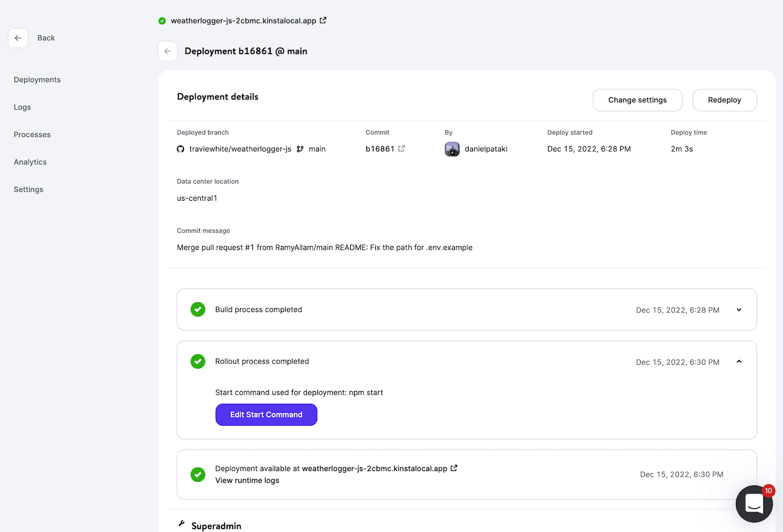Select Processes from the sidebar

pos(32,135)
